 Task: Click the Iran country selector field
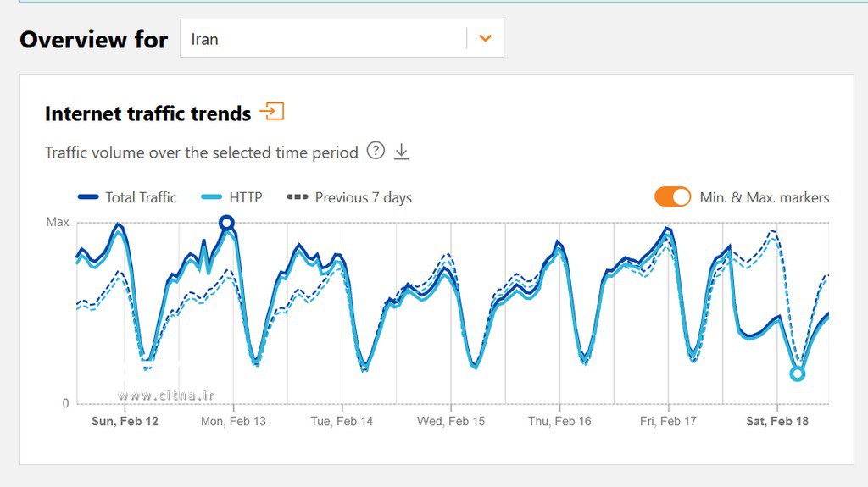point(322,39)
